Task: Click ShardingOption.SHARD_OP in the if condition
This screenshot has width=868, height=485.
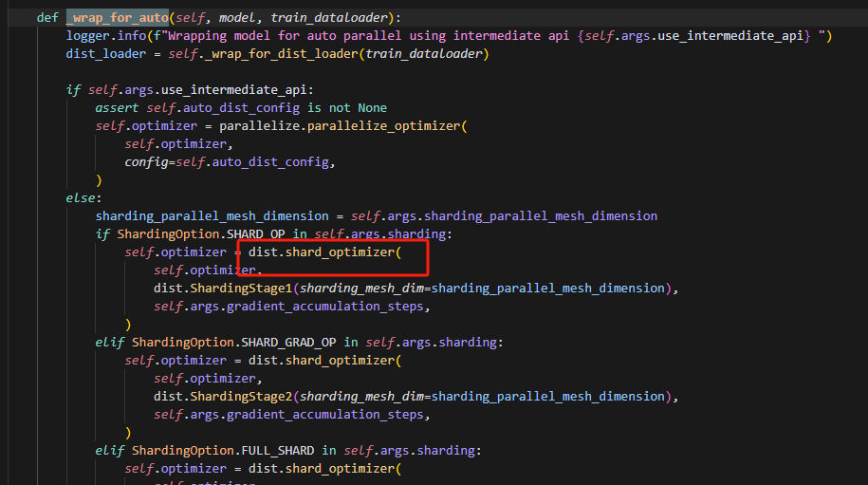Action: [x=223, y=234]
